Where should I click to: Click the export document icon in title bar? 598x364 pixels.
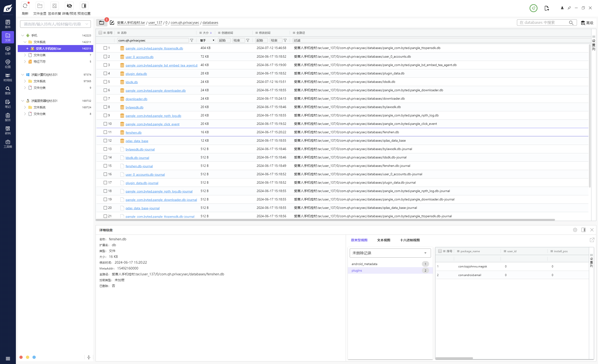tap(547, 8)
